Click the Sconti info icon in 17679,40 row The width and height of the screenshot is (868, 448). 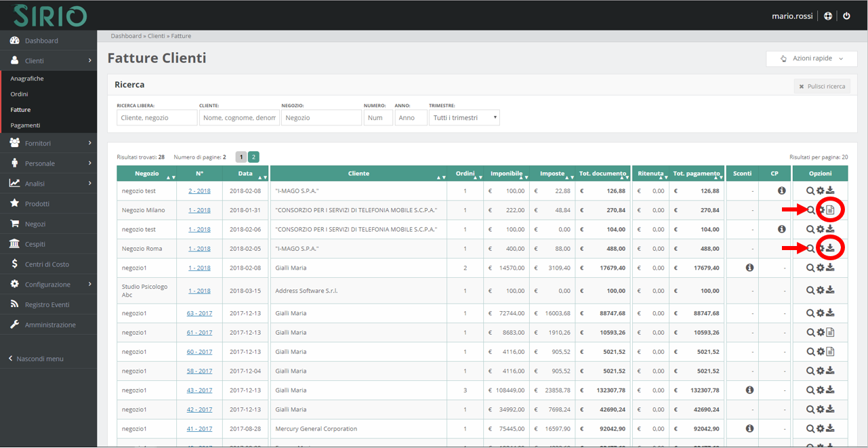(749, 268)
